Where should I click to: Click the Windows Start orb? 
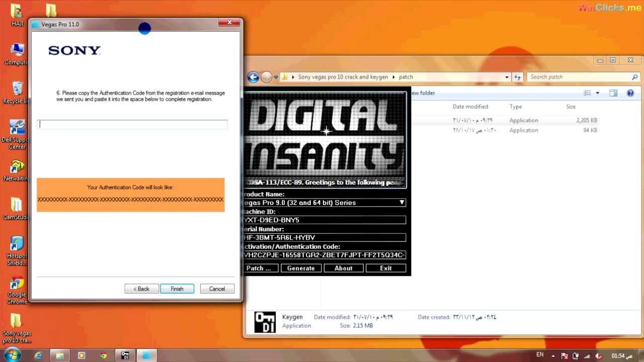(x=12, y=355)
